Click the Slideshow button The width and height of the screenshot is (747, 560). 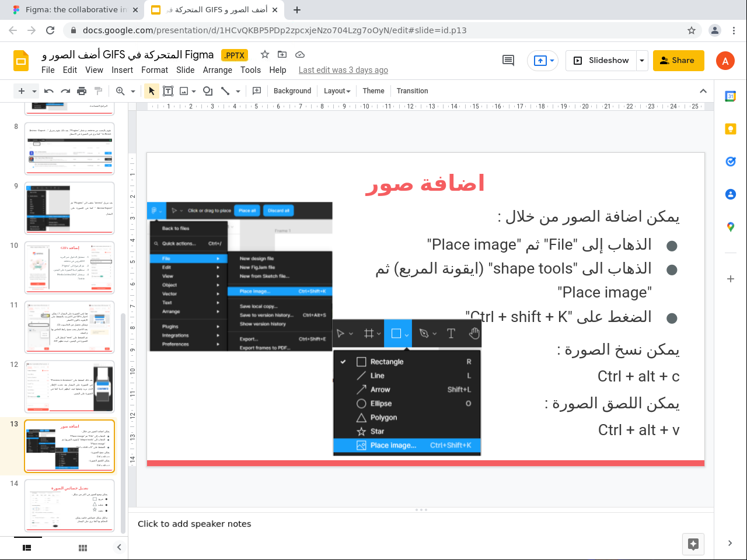click(x=601, y=61)
